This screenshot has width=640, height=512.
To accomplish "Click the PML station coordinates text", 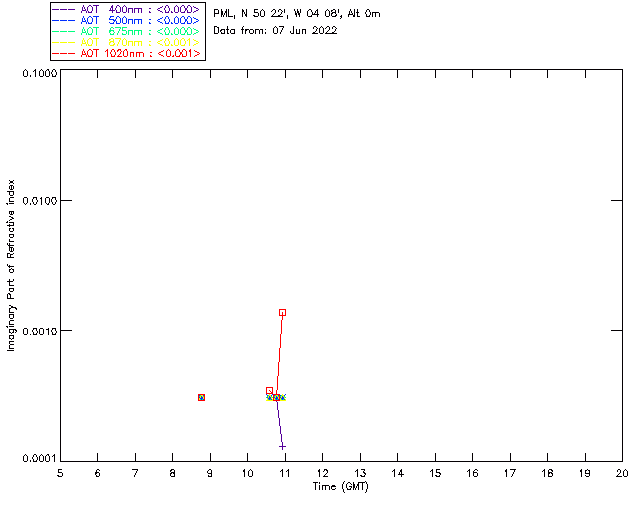I will [297, 14].
